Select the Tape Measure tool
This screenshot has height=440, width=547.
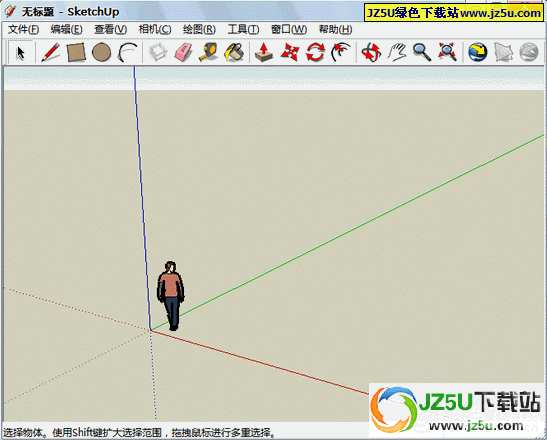[x=209, y=52]
